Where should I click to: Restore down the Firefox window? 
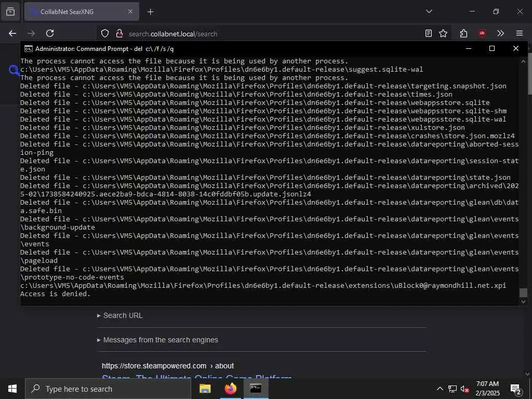(x=496, y=11)
